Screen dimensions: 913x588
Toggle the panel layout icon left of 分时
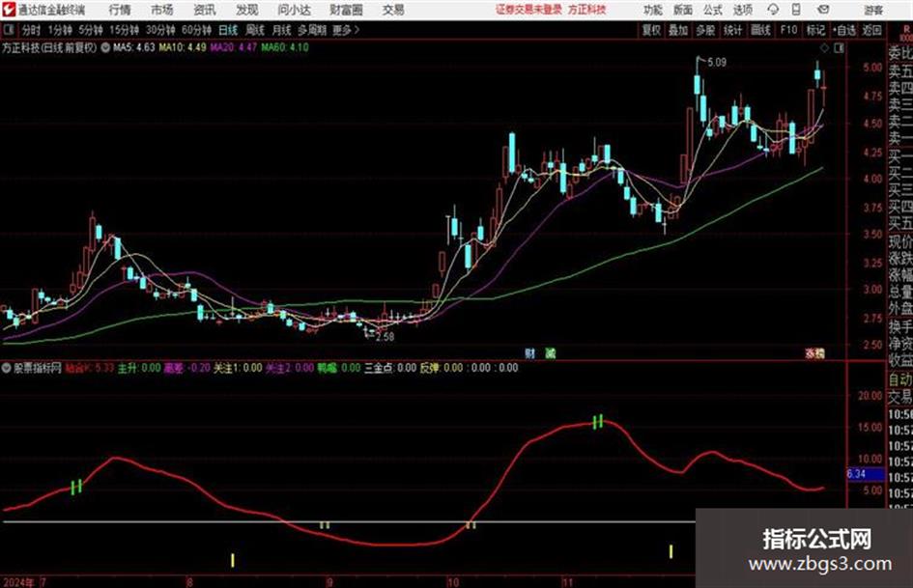point(9,30)
